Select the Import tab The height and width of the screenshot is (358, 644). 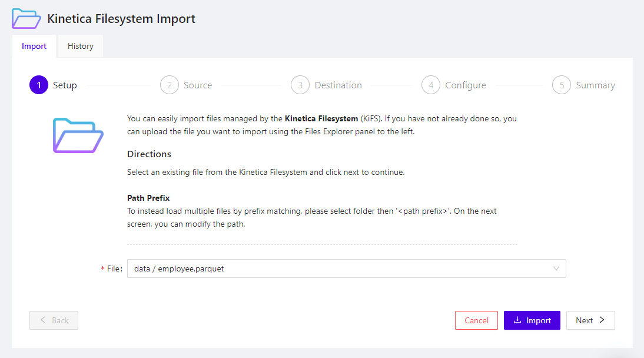coord(34,46)
